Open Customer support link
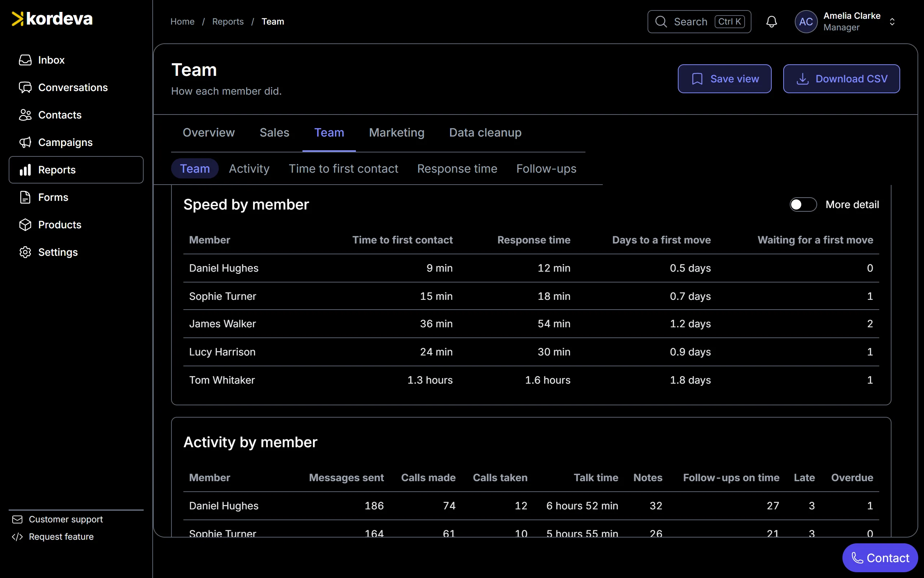The height and width of the screenshot is (578, 924). coord(57,519)
